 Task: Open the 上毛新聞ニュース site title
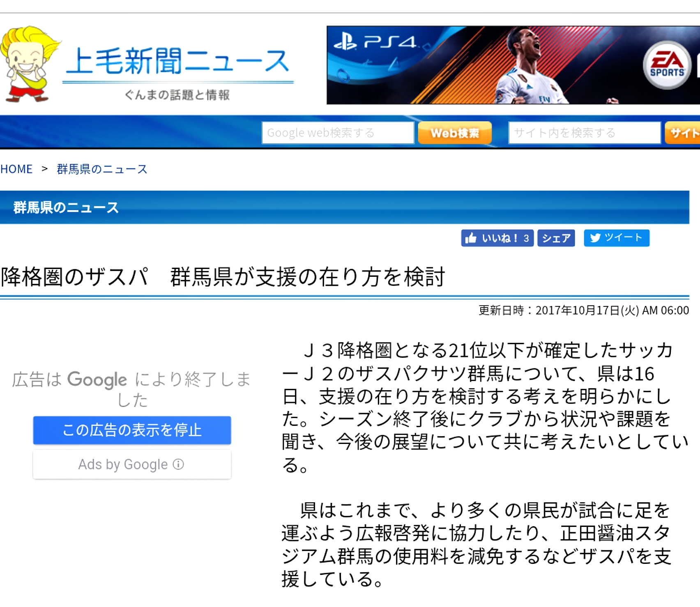click(x=177, y=62)
